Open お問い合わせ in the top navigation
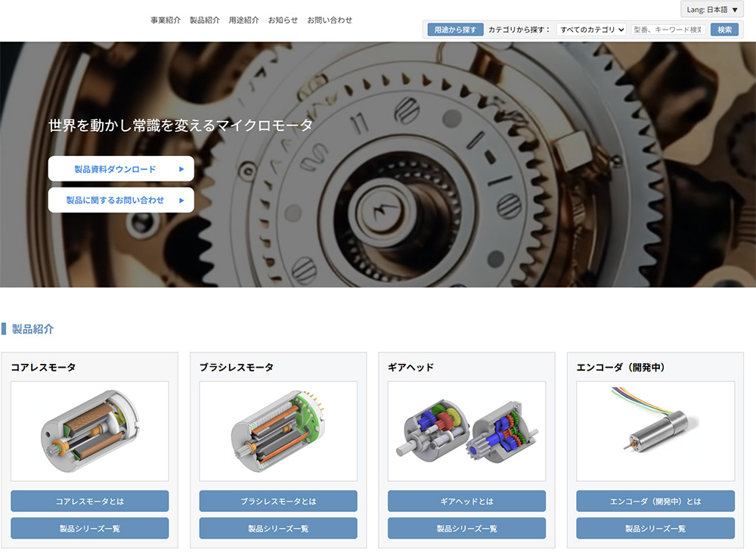The width and height of the screenshot is (756, 553). tap(330, 20)
